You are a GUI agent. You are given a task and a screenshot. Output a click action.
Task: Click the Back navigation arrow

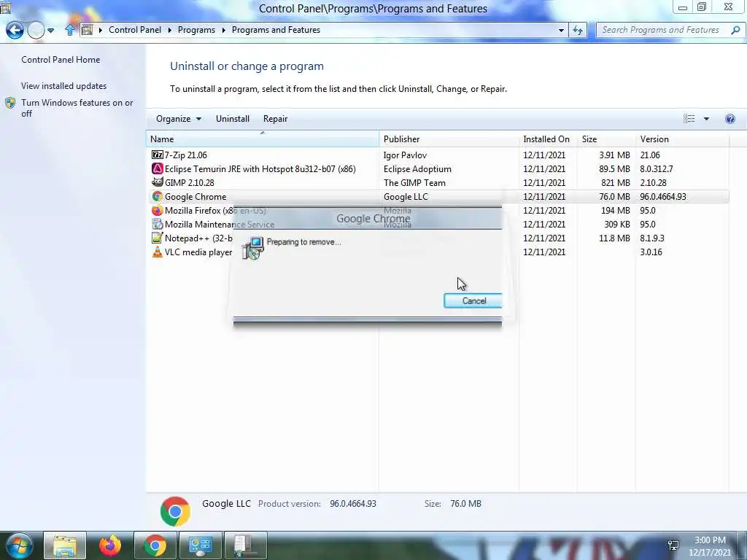tap(15, 30)
